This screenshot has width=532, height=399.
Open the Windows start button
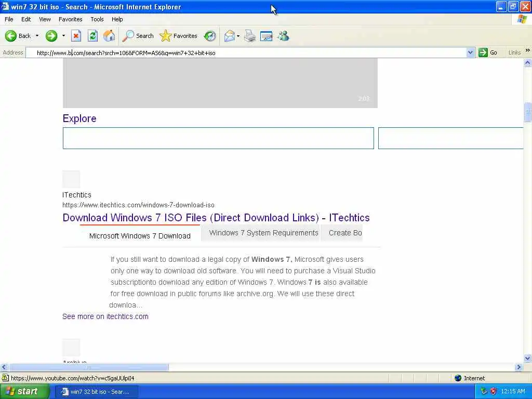point(24,392)
